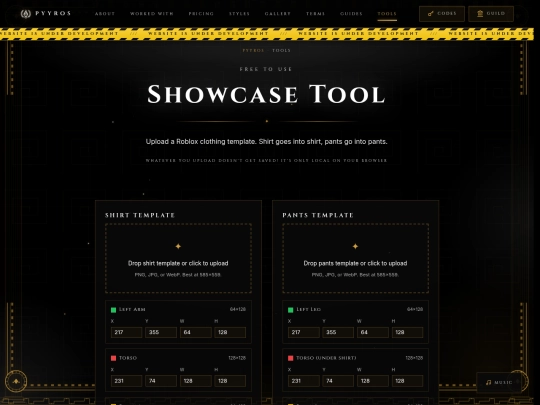Click the Pyyros breadcrumb link
The height and width of the screenshot is (405, 540).
(x=253, y=50)
